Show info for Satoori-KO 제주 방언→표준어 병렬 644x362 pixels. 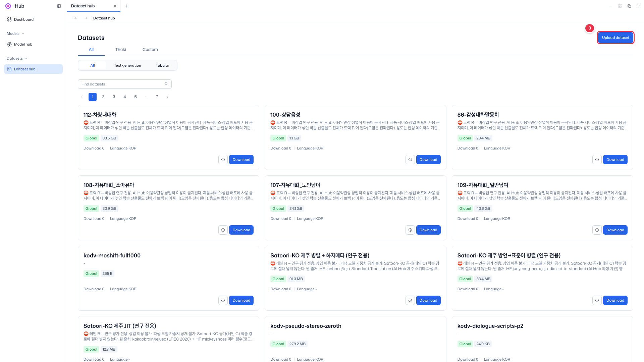[597, 300]
